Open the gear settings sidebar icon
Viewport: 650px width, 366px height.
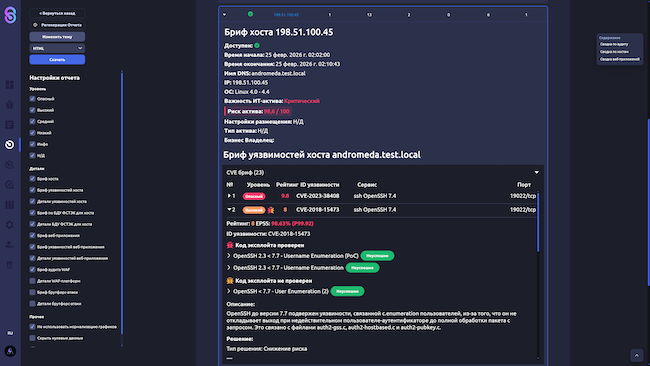click(x=10, y=225)
